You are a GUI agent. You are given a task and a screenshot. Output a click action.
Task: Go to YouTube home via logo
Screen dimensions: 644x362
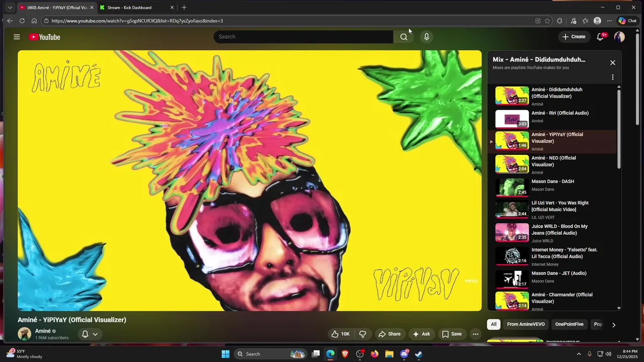[44, 37]
